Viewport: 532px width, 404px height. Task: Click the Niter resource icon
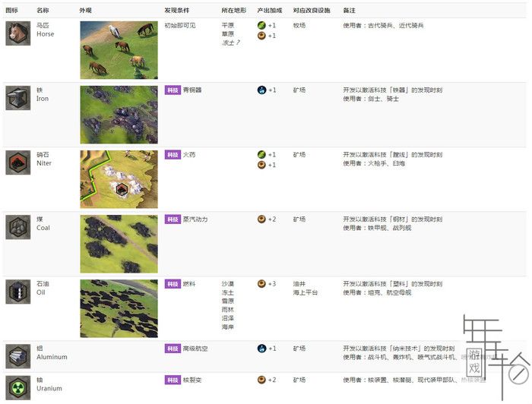(x=18, y=163)
